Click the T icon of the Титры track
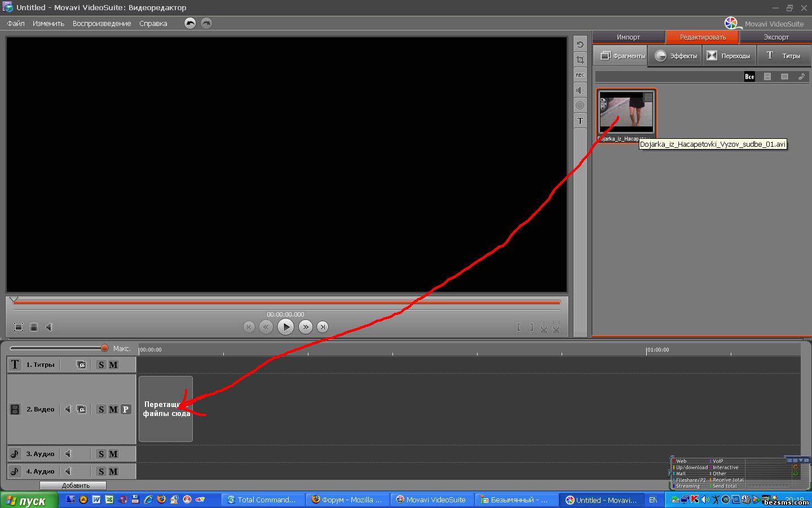 click(x=15, y=365)
